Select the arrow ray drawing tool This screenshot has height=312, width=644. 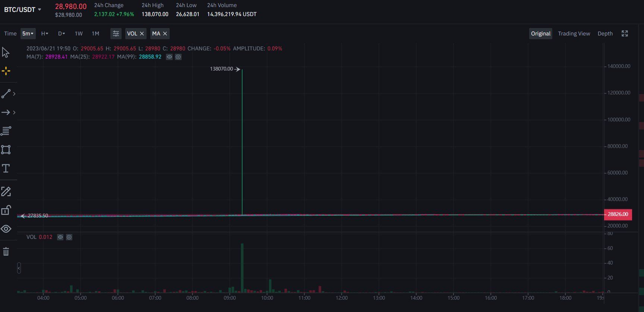click(x=6, y=112)
